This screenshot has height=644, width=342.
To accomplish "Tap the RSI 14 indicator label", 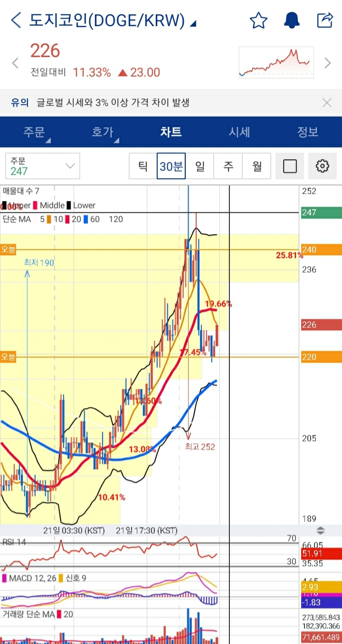I will pyautogui.click(x=14, y=542).
